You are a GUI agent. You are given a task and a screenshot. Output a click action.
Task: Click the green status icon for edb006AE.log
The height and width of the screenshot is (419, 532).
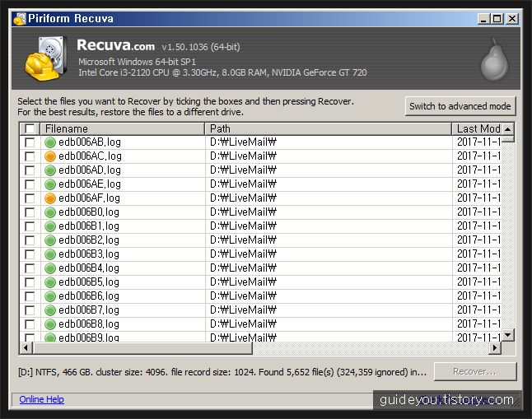[50, 184]
